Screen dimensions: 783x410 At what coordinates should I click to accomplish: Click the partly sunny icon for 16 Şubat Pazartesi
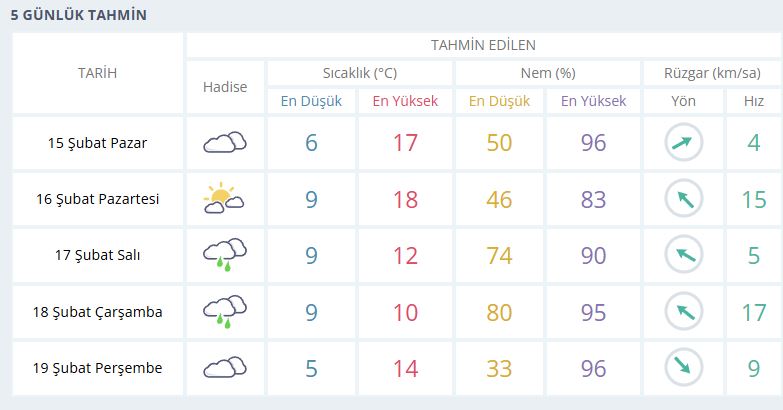225,199
